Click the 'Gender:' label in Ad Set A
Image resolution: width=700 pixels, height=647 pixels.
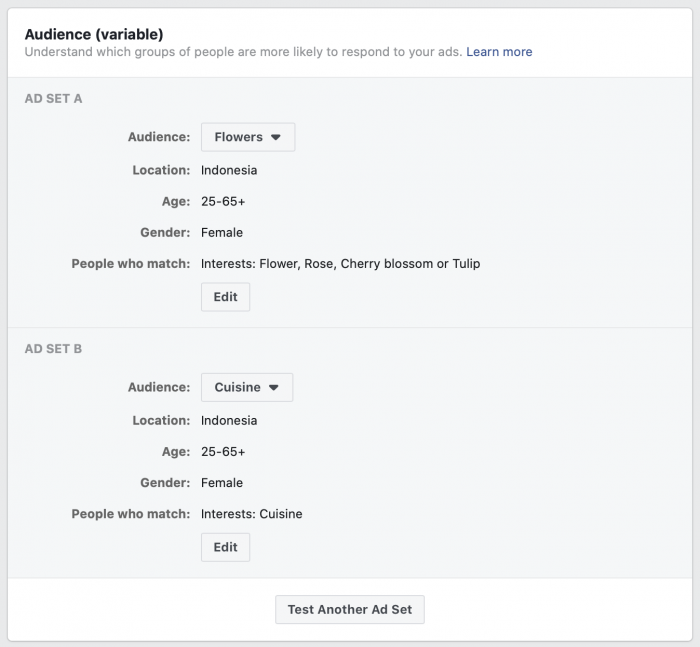(165, 233)
